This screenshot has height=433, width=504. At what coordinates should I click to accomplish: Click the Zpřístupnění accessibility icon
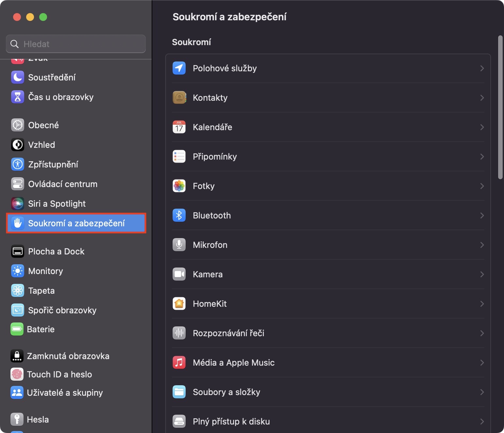18,164
